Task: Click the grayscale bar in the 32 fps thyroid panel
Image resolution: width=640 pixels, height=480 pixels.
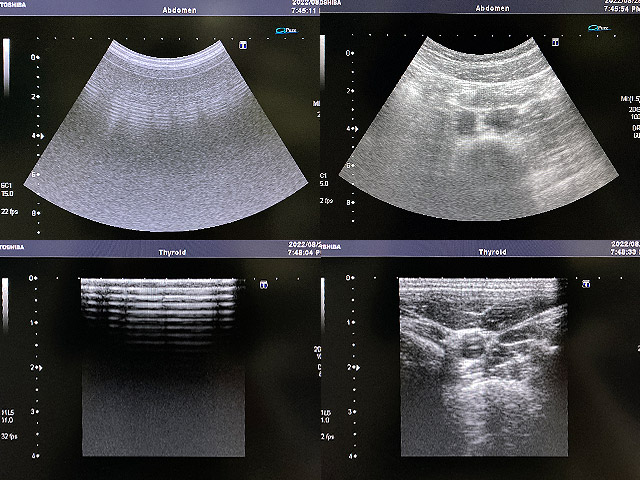Action: coord(5,303)
